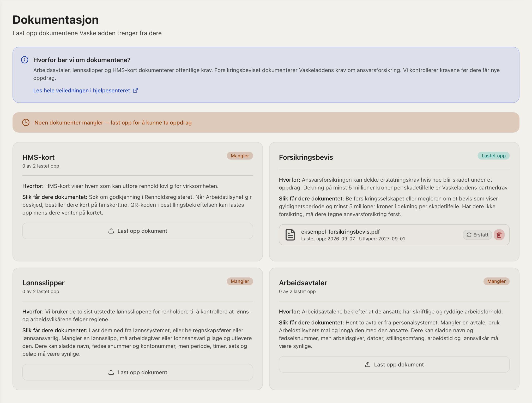The image size is (532, 403).
Task: Open the external-link icon after hjelpesenteret link
Action: (x=135, y=90)
